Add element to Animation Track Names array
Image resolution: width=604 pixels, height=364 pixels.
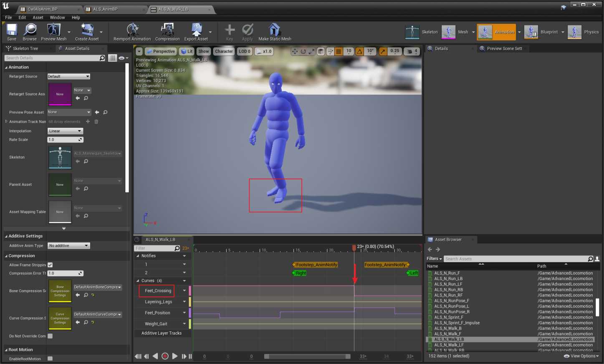point(88,121)
